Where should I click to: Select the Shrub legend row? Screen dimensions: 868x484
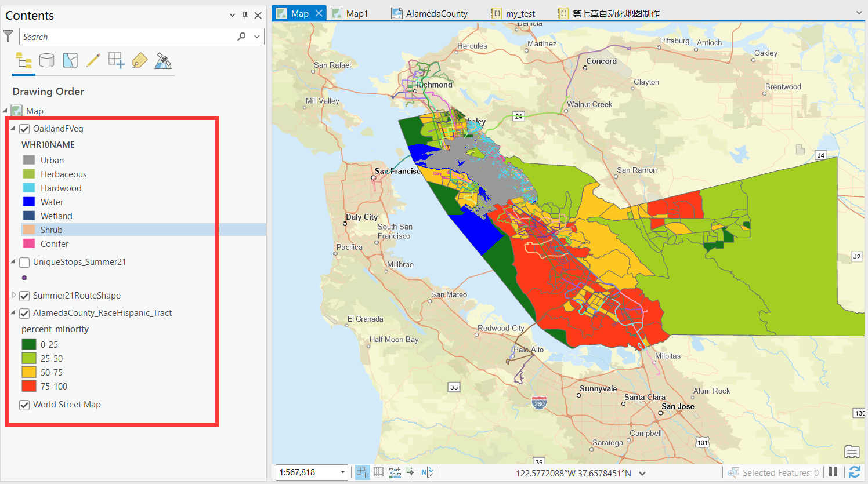point(143,230)
